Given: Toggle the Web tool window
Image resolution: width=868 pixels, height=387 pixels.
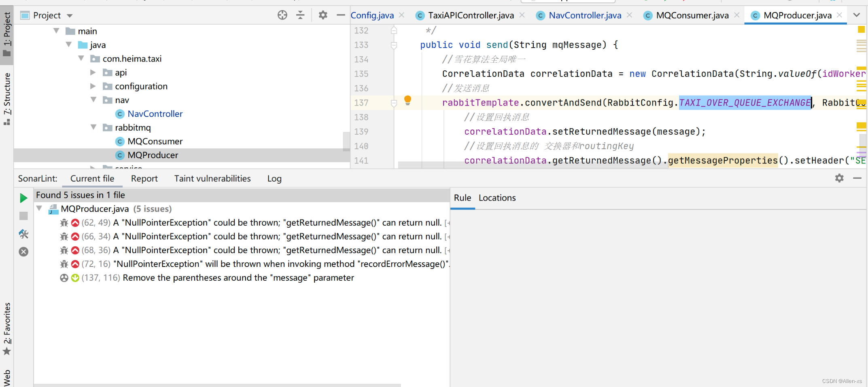Looking at the screenshot, I should (7, 377).
